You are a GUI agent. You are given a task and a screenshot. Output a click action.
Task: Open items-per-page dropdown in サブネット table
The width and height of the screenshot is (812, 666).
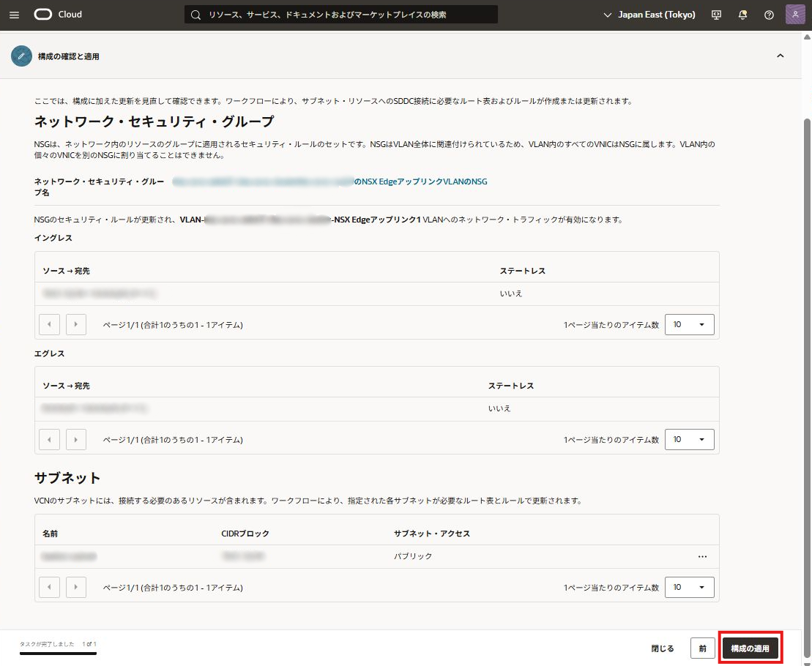point(689,587)
